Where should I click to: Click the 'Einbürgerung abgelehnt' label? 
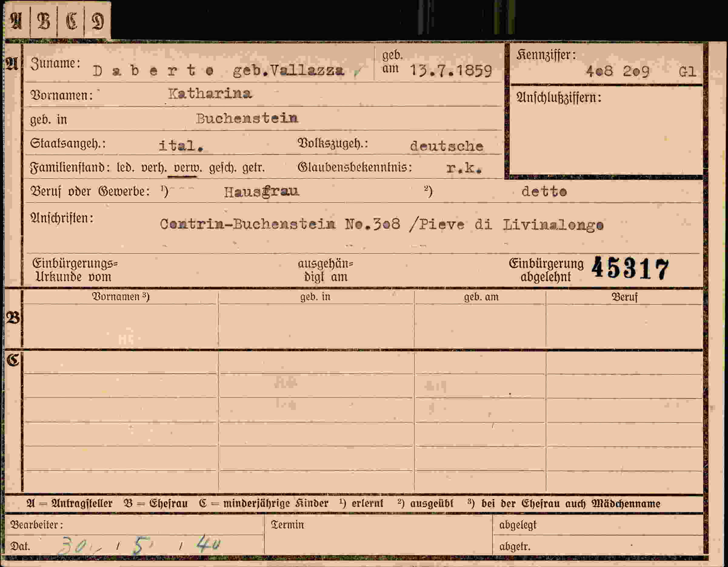[546, 270]
